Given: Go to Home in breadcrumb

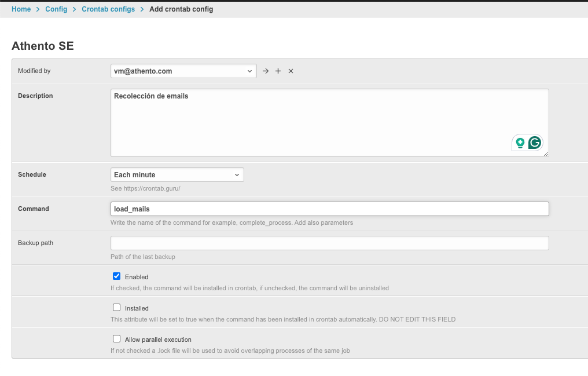Looking at the screenshot, I should [x=21, y=9].
